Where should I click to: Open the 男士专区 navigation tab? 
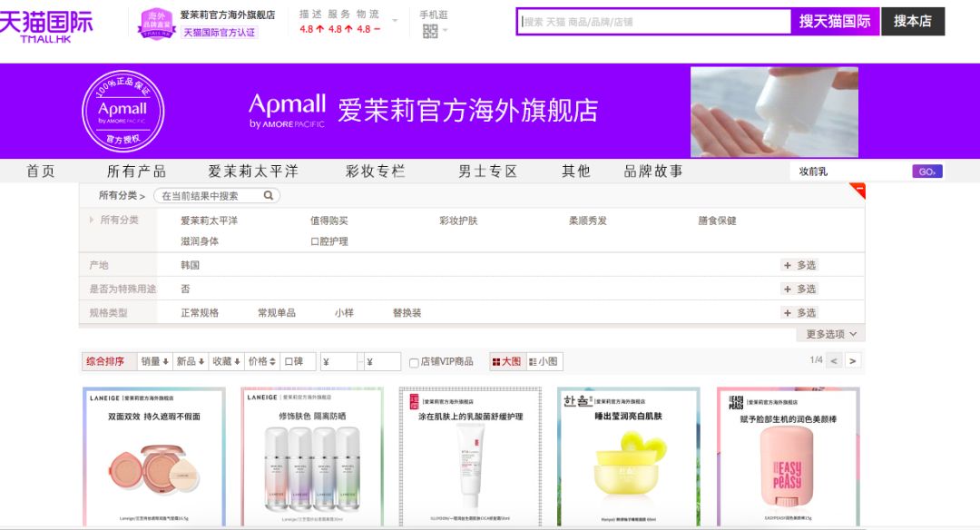488,172
